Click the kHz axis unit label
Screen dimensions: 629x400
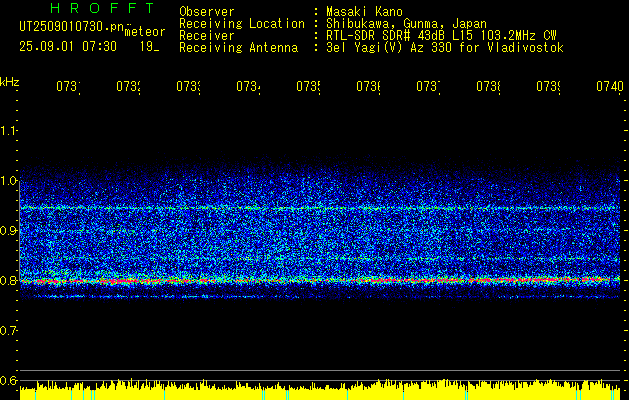[x=9, y=82]
